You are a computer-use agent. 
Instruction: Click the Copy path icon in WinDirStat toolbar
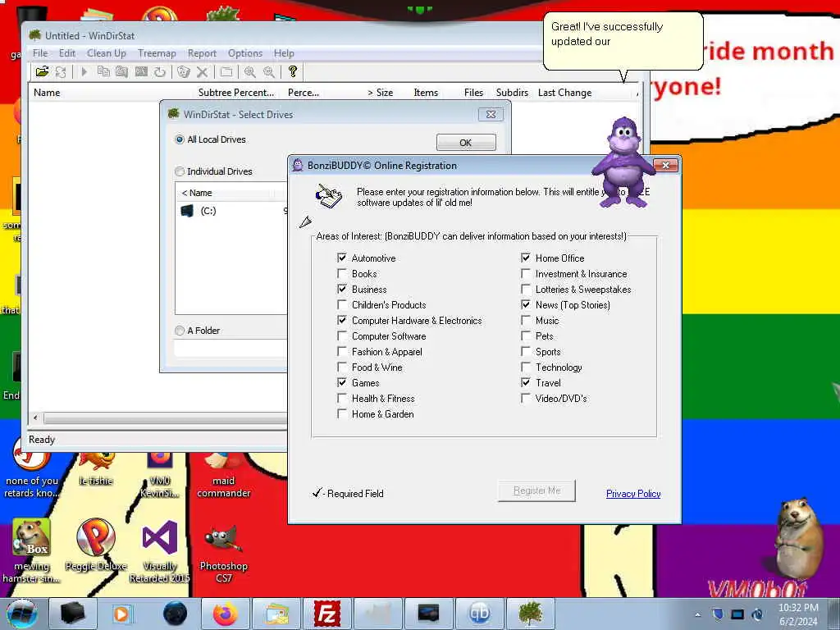click(103, 71)
